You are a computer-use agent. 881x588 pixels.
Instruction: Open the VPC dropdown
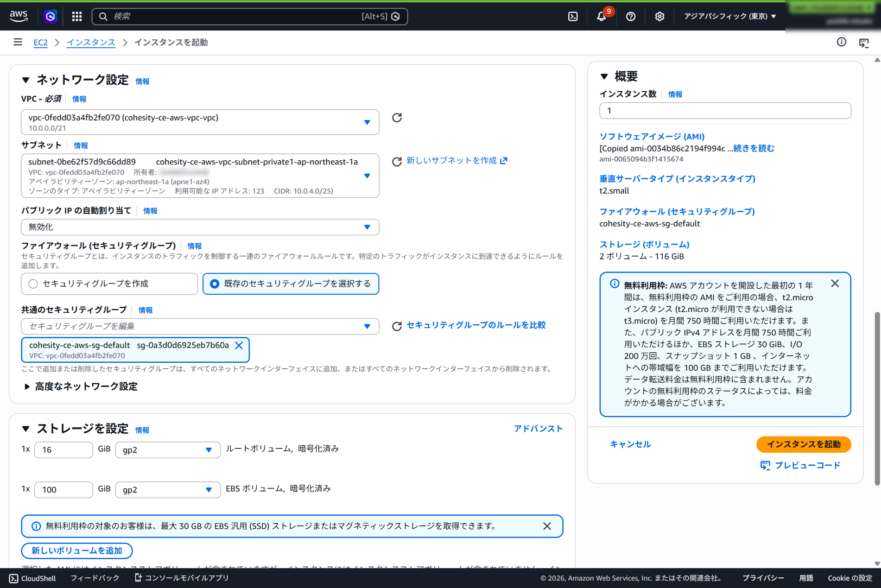200,122
